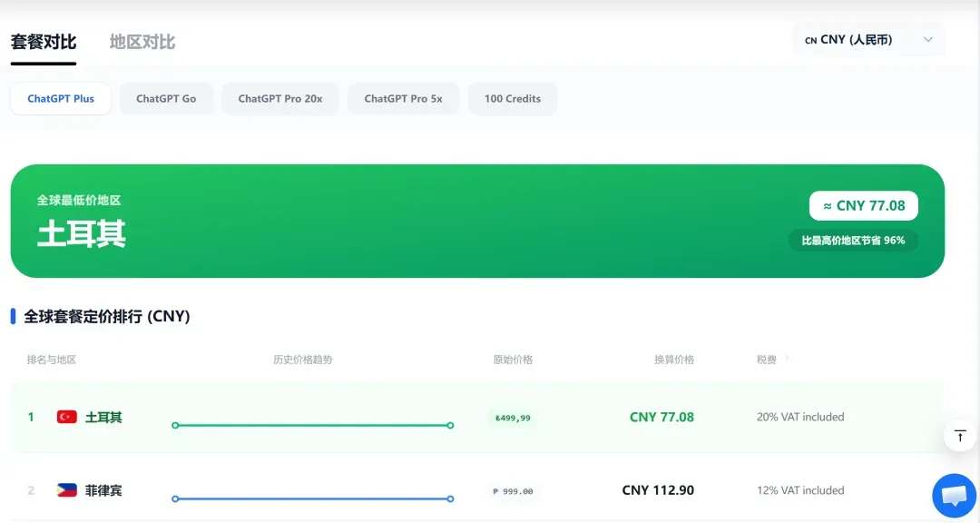Select the 100 Credits plan
980x523 pixels.
[513, 99]
